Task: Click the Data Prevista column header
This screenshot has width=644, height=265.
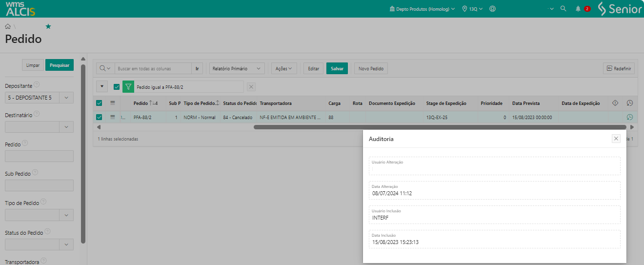Action: point(526,103)
